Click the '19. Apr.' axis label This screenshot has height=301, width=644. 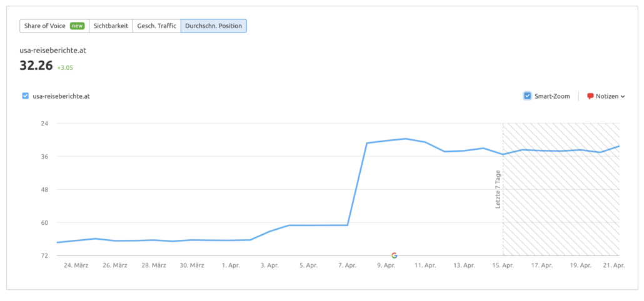pos(580,265)
